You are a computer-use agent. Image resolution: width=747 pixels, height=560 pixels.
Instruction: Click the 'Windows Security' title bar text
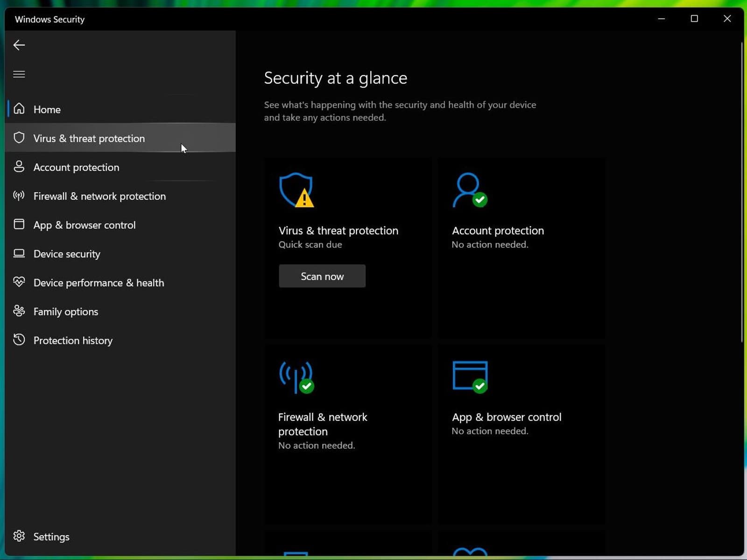pyautogui.click(x=49, y=19)
